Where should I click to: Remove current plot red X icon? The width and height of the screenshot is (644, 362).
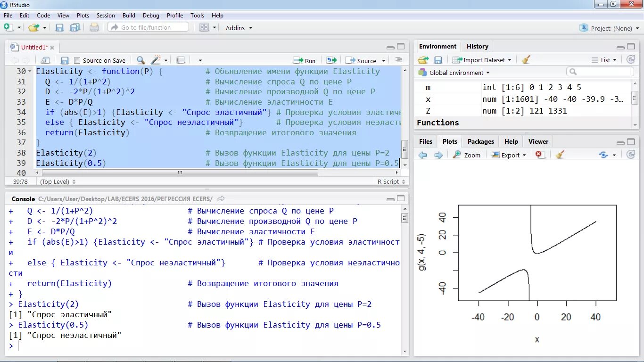click(540, 155)
